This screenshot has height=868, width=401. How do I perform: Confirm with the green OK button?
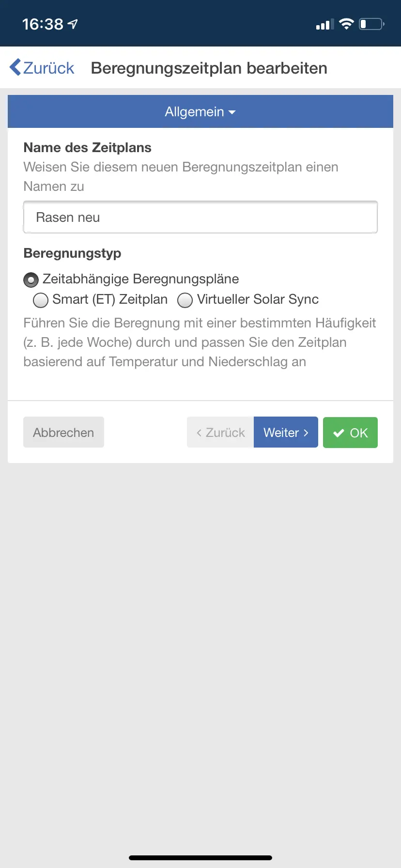(x=350, y=433)
